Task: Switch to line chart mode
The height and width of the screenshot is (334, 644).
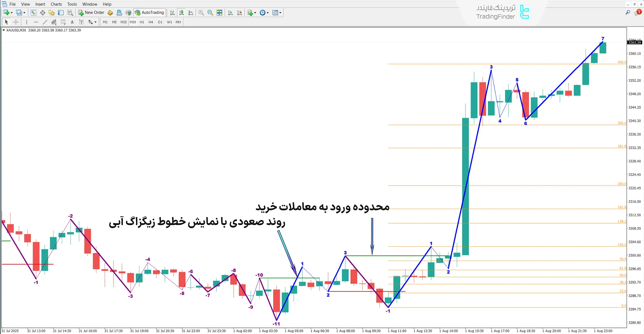Action: click(x=191, y=12)
